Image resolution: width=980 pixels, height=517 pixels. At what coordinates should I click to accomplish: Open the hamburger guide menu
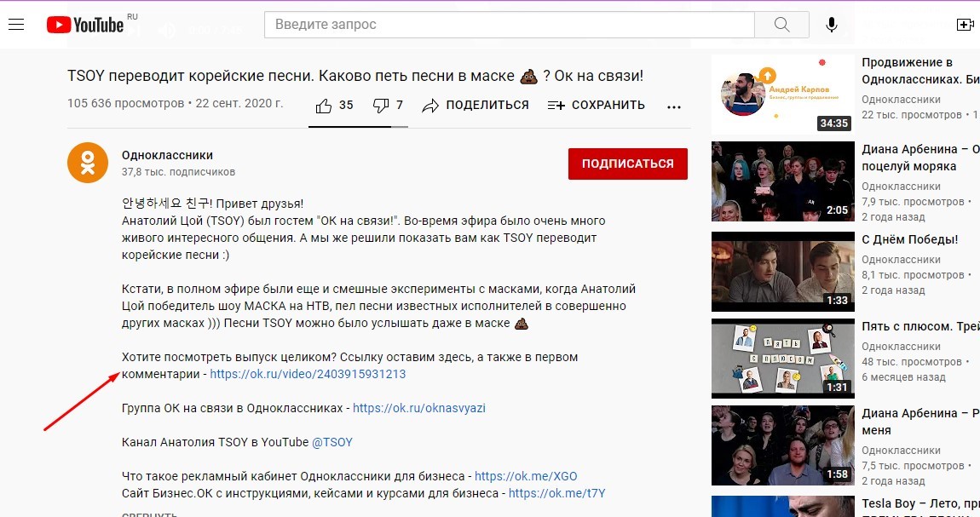pos(16,25)
